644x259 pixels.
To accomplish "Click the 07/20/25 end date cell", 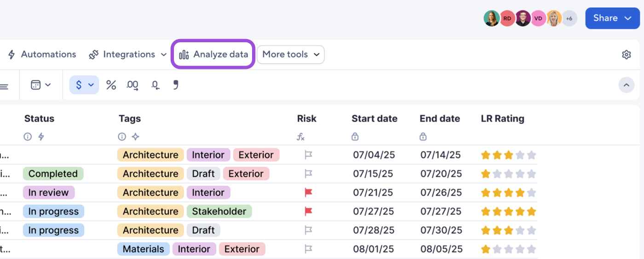I will 441,174.
